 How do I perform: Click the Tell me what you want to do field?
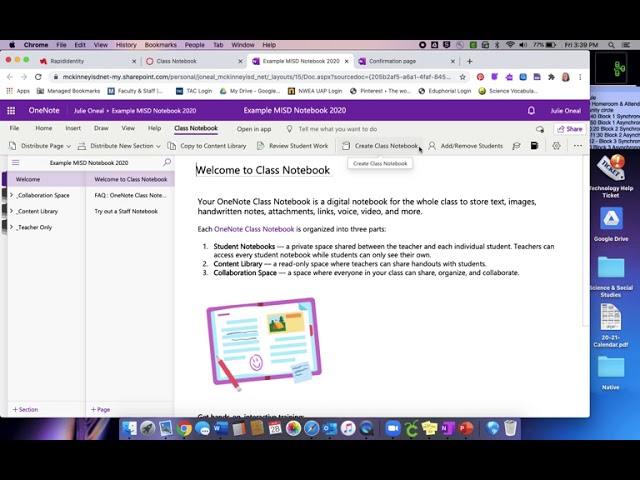pyautogui.click(x=338, y=129)
